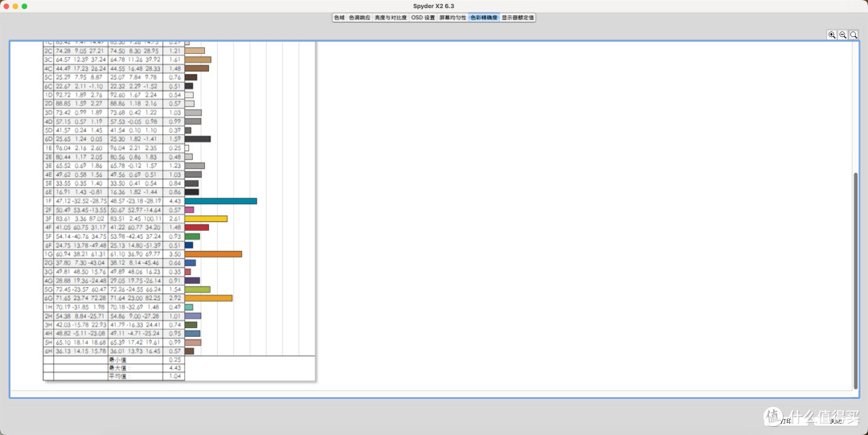Viewport: 868px width, 435px height.
Task: Click the green fullscreen window button
Action: click(x=24, y=6)
